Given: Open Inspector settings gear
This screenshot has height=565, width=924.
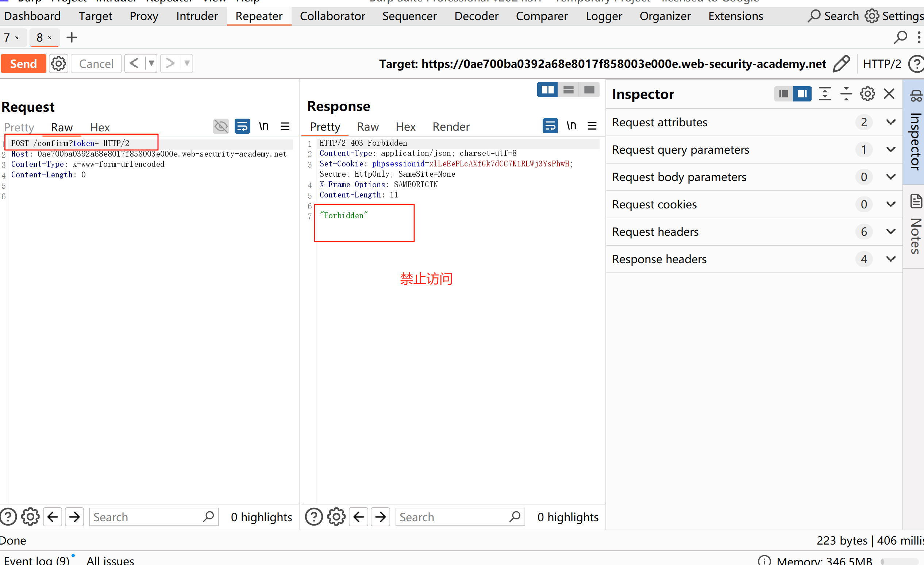Looking at the screenshot, I should [867, 94].
